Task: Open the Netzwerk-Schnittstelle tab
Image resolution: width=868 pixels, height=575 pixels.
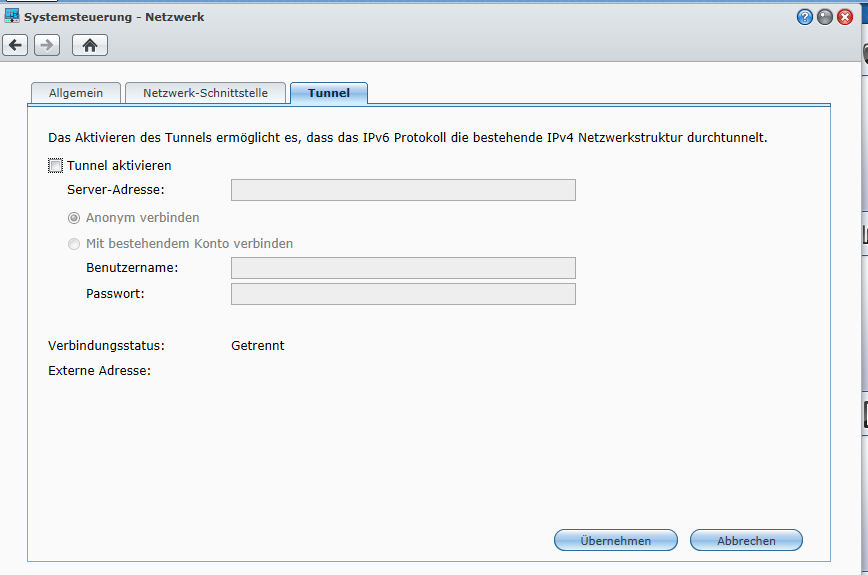Action: [205, 93]
